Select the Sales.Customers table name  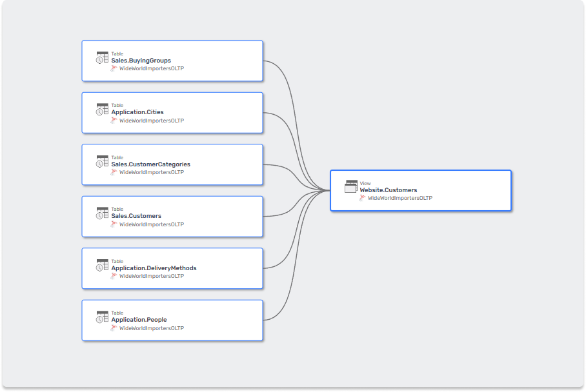tap(136, 216)
